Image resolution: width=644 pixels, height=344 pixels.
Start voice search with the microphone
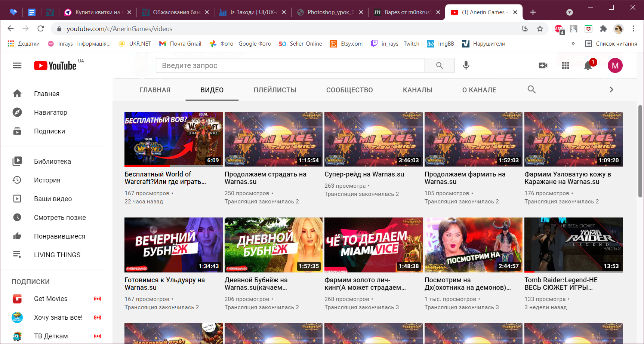[x=466, y=65]
